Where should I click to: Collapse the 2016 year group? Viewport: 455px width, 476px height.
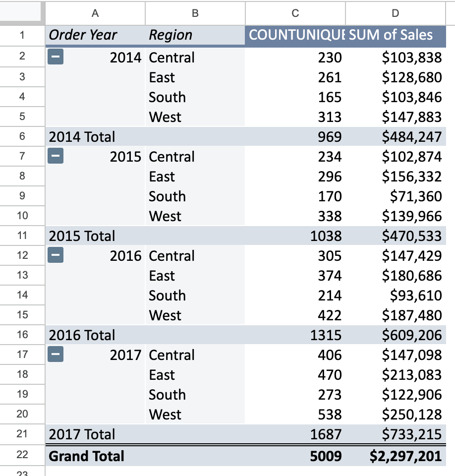(56, 256)
